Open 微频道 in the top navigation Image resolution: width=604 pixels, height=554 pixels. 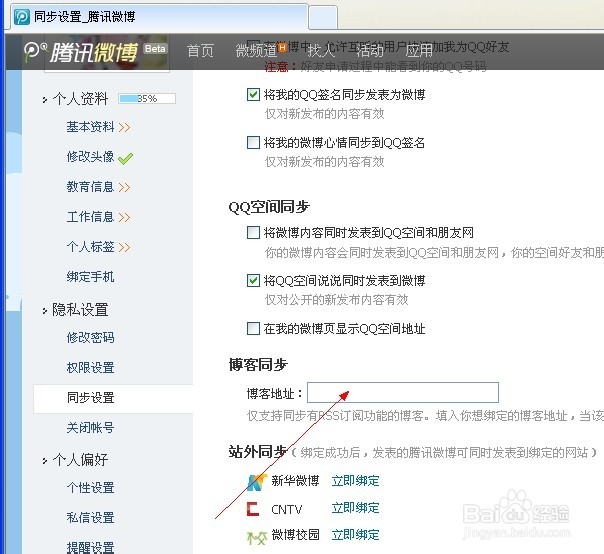(256, 50)
